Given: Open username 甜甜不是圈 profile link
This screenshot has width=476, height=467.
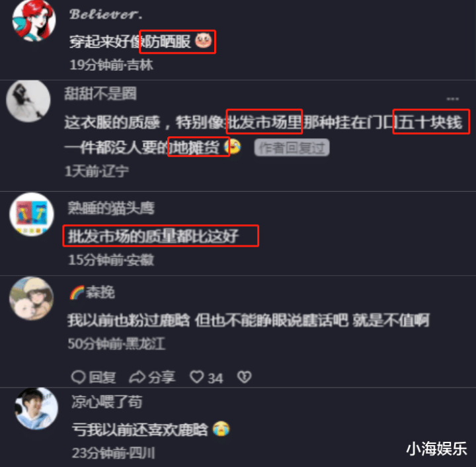Looking at the screenshot, I should [x=100, y=93].
